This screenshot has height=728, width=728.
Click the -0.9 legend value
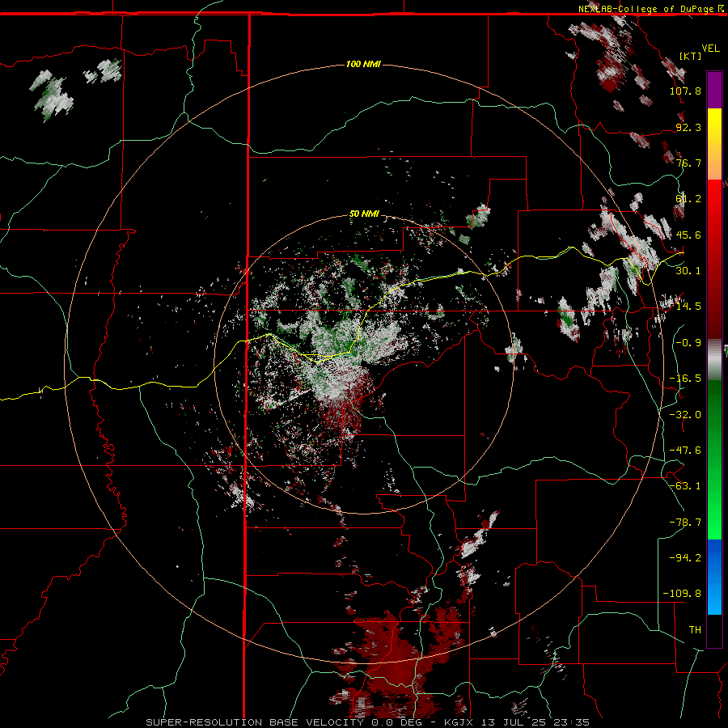coord(688,343)
